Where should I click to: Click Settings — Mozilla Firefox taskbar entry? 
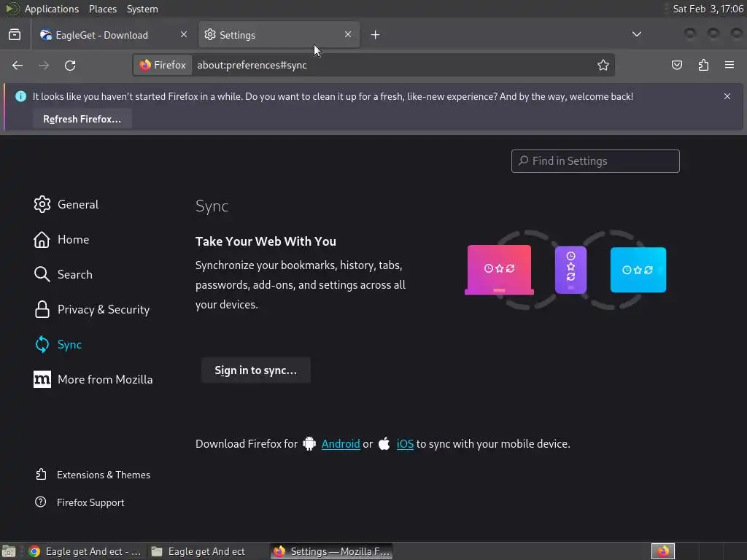(x=332, y=551)
